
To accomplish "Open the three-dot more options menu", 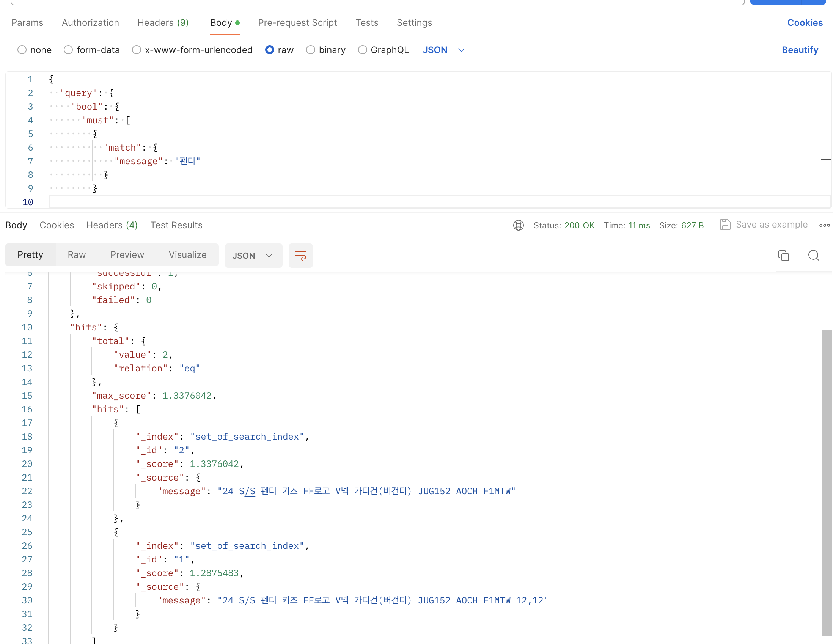I will (x=824, y=225).
